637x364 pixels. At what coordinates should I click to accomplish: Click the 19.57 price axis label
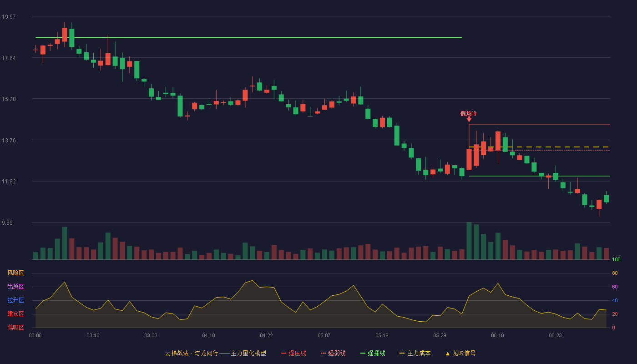9,17
